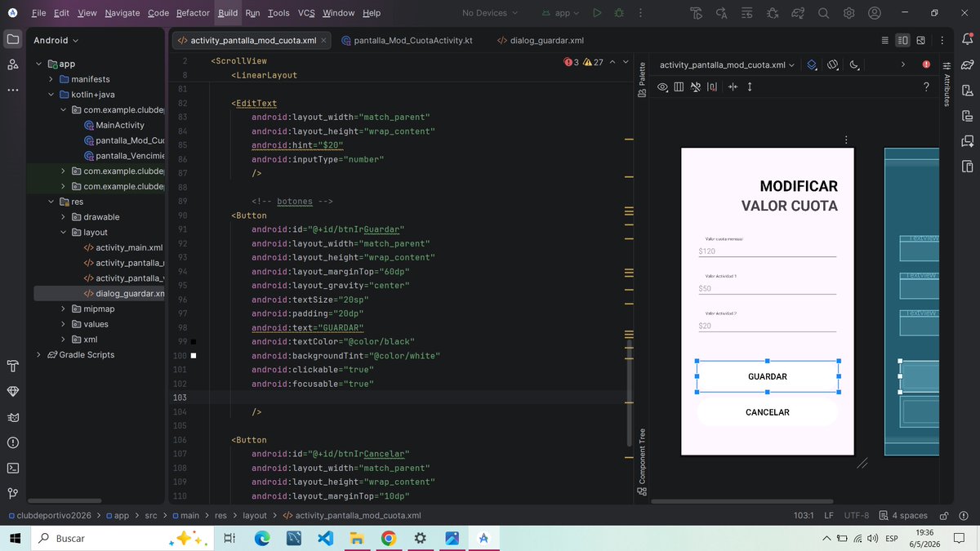Open the Resource Manager tool window icon
This screenshot has width=980, height=551.
point(12,64)
